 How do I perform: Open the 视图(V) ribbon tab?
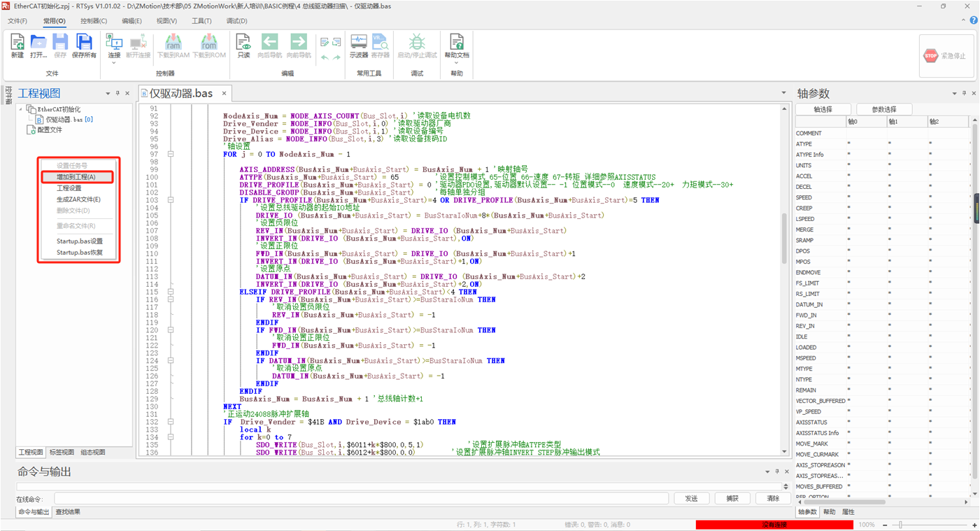tap(166, 21)
